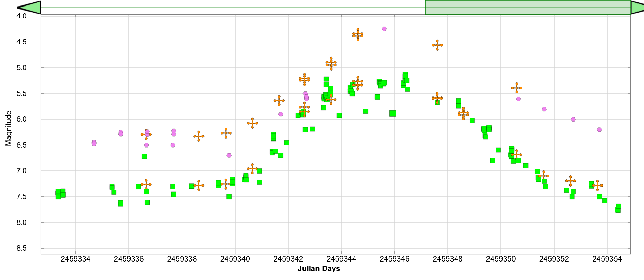Viewport: 644px width, 280px height.
Task: Click the left arrow handle of range slider
Action: pos(29,8)
